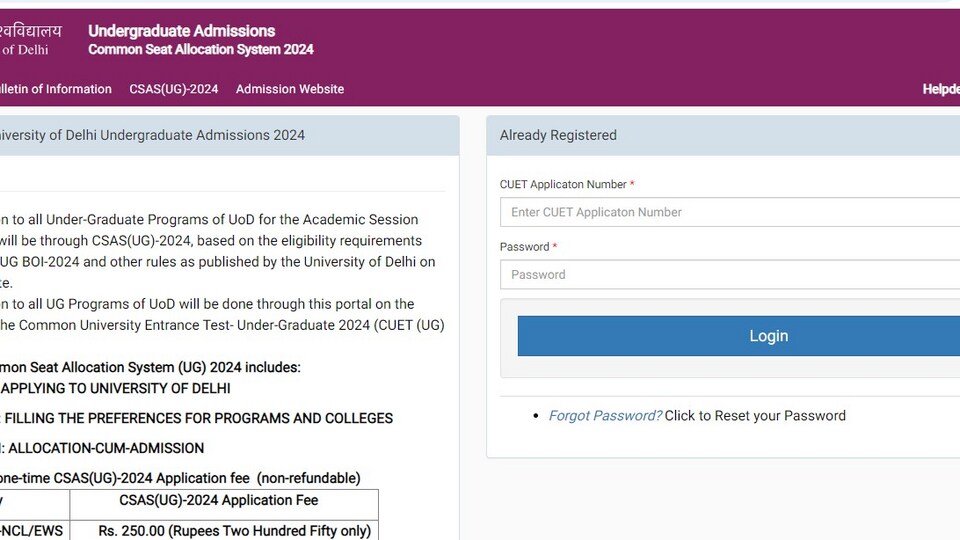
Task: Open the Helpdesk link in the header
Action: [x=941, y=89]
